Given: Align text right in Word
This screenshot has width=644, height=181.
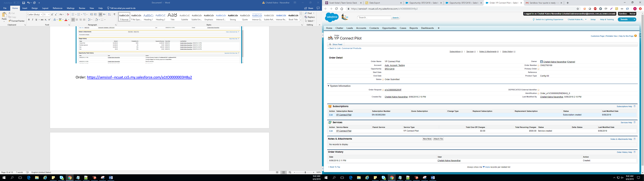Looking at the screenshot, I should coord(80,20).
